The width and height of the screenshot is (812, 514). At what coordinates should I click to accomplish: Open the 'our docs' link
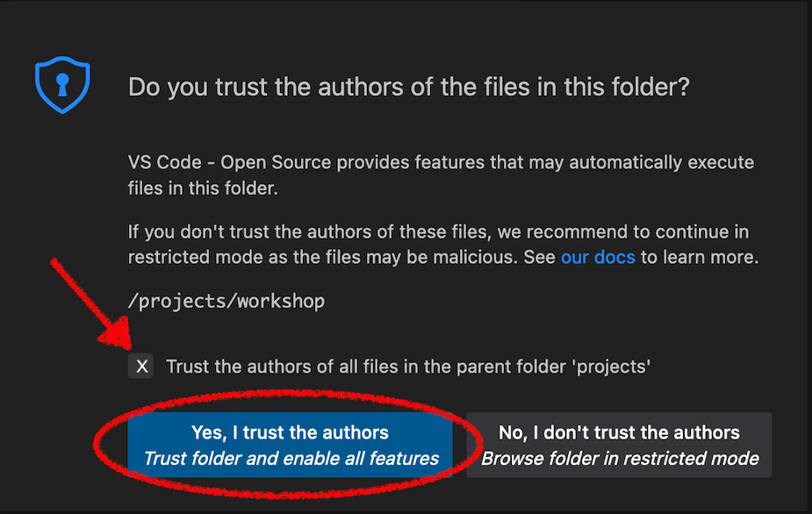(597, 258)
